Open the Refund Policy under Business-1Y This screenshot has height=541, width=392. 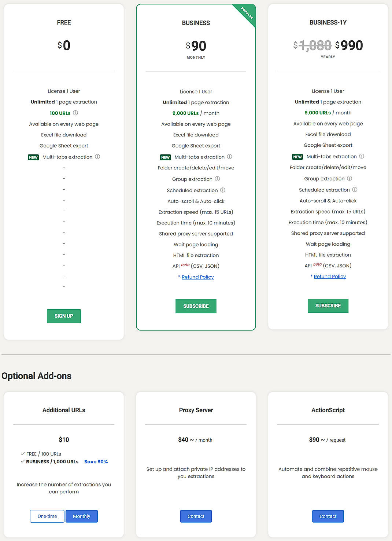tap(329, 276)
